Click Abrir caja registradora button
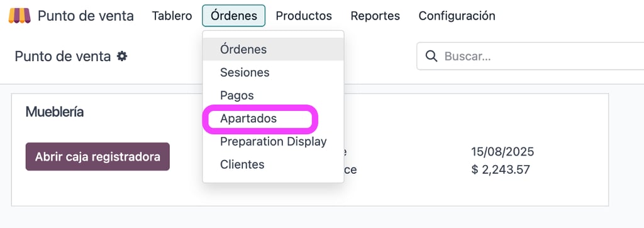This screenshot has width=644, height=228. 97,156
